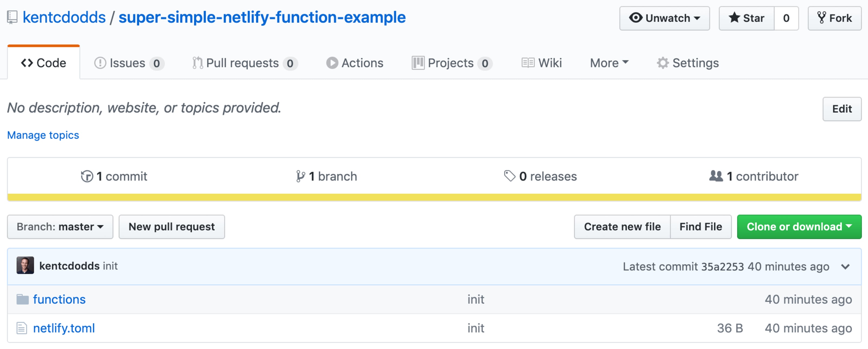Click the yellow language breakdown bar
Screen dimensions: 868x349
[x=434, y=197]
